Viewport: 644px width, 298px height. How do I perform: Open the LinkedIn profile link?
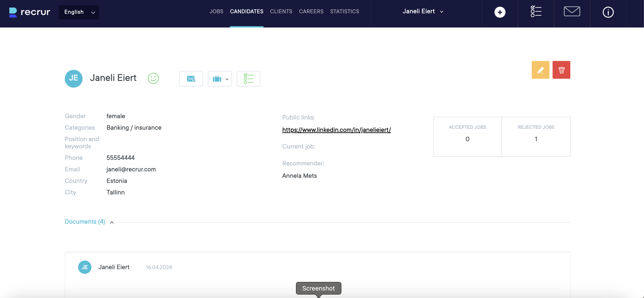[336, 130]
